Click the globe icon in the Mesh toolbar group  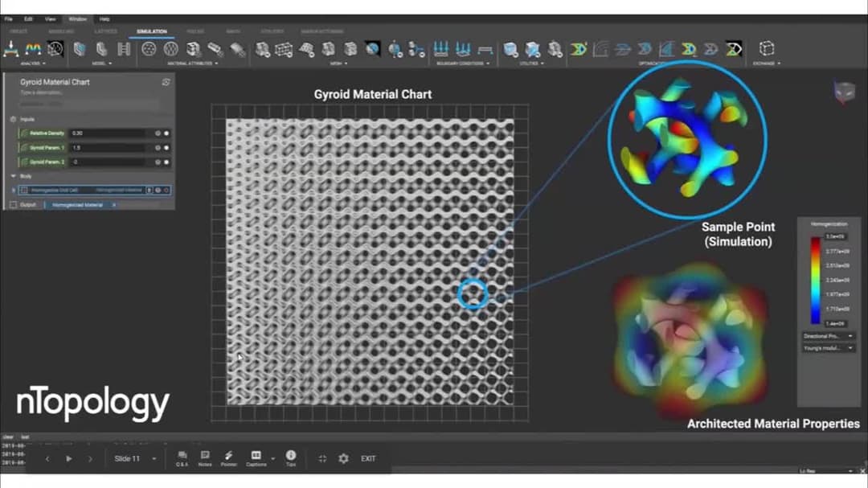tap(372, 48)
